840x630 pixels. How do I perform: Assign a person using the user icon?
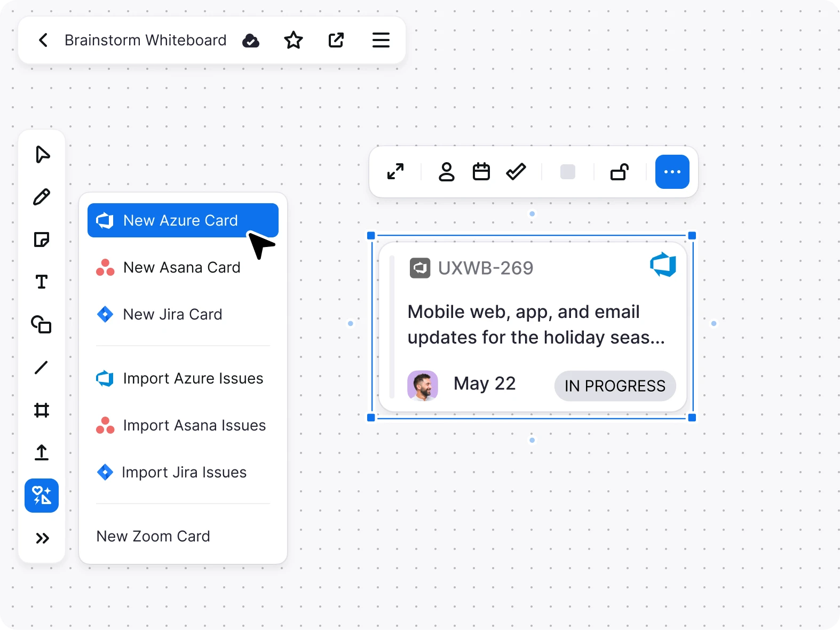pyautogui.click(x=447, y=172)
